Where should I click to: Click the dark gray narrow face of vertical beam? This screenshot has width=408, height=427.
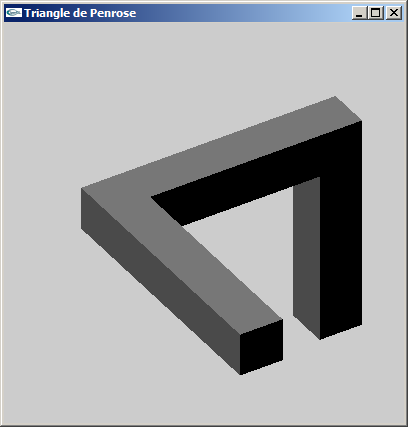(x=306, y=253)
